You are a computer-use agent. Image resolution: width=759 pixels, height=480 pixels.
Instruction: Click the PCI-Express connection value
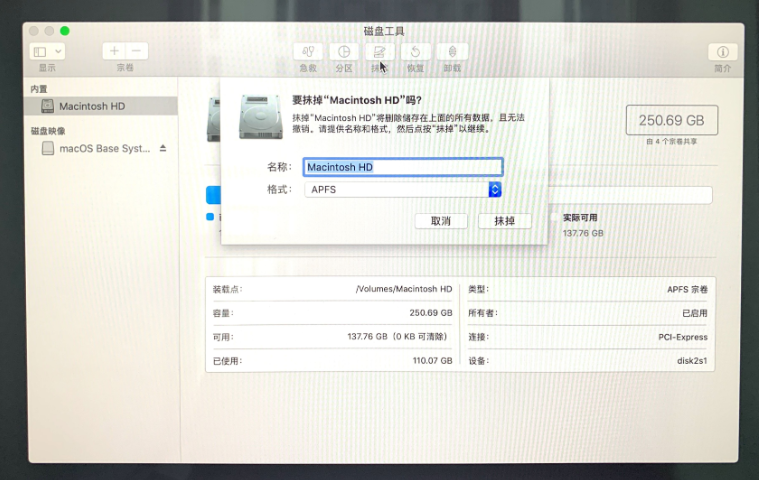(x=683, y=337)
